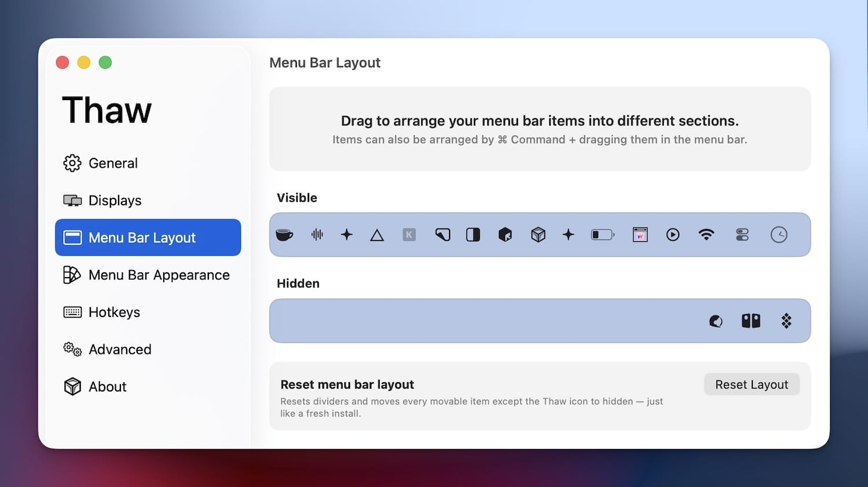Click the Visible section label
The height and width of the screenshot is (487, 868).
tap(297, 198)
